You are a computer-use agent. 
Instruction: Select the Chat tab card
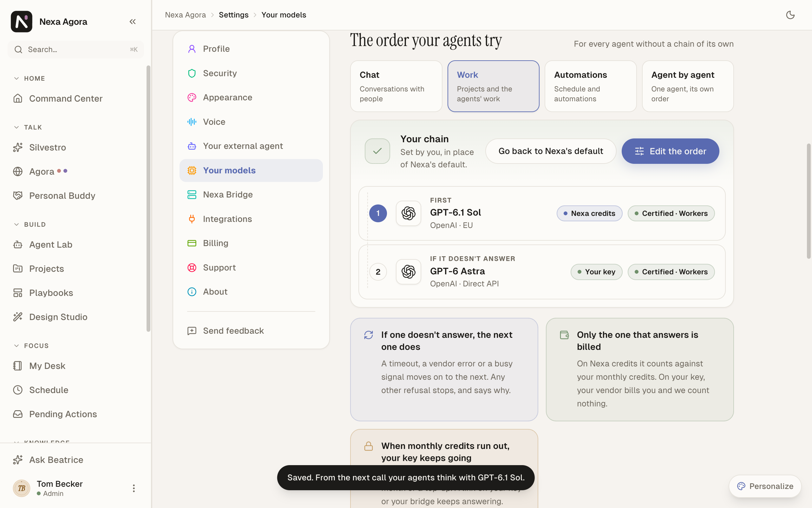[396, 86]
